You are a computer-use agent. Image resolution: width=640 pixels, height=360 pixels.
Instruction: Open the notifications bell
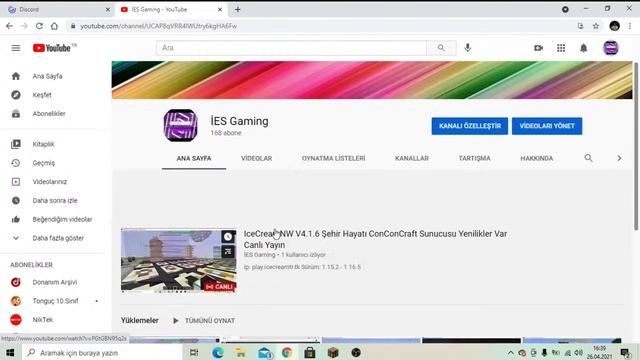click(584, 48)
